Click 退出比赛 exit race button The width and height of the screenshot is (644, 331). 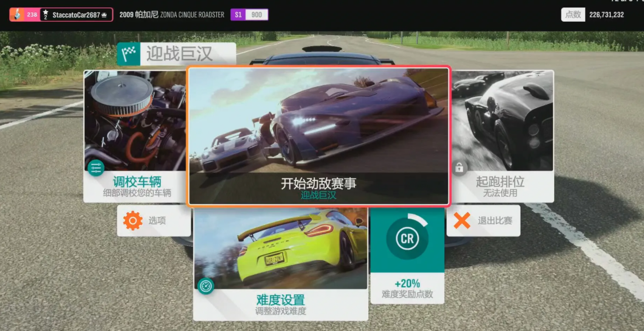pos(483,221)
